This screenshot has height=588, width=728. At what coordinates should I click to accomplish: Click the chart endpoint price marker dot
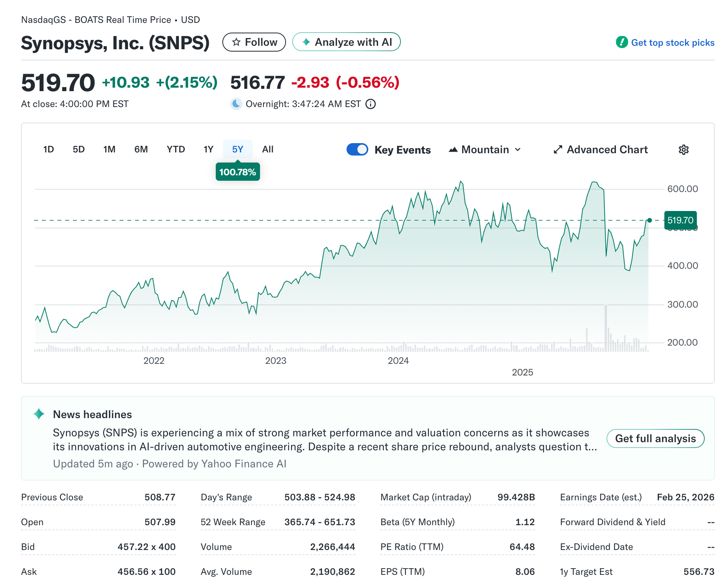point(649,220)
